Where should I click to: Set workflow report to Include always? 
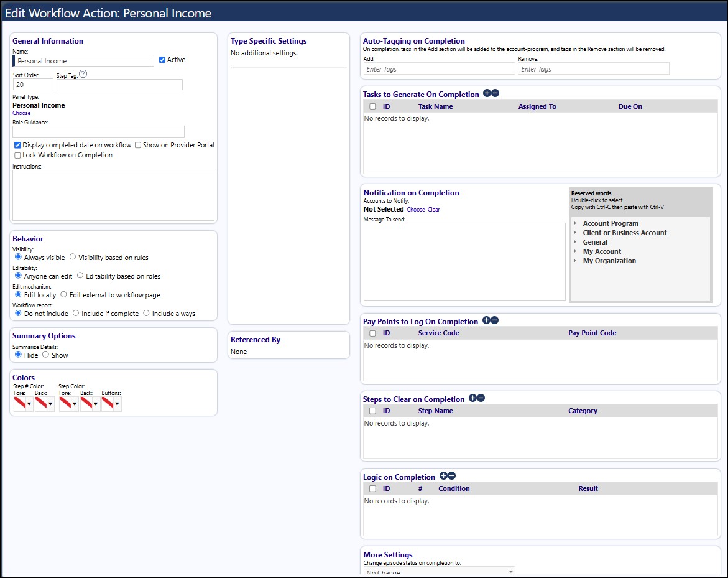tap(146, 313)
